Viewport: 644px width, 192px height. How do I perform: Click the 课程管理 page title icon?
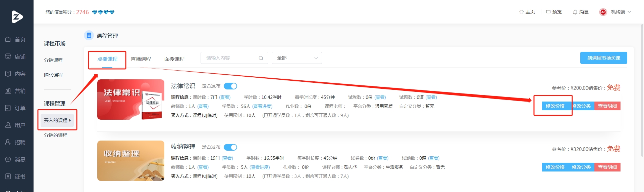[x=89, y=35]
